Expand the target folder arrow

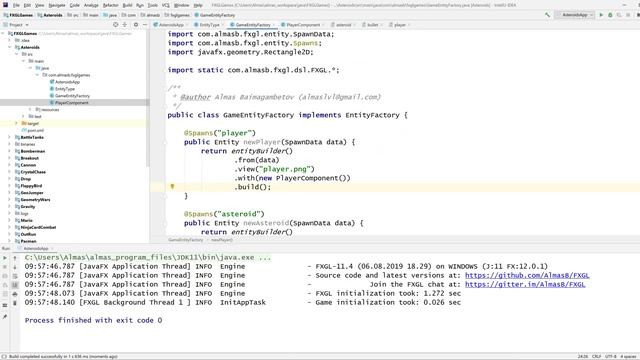(x=17, y=123)
